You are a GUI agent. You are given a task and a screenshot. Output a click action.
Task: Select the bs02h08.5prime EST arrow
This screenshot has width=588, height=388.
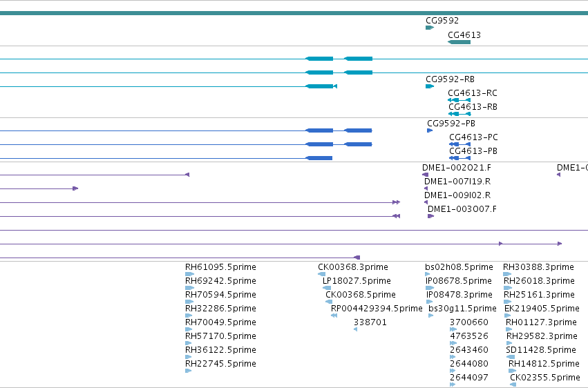coord(428,274)
